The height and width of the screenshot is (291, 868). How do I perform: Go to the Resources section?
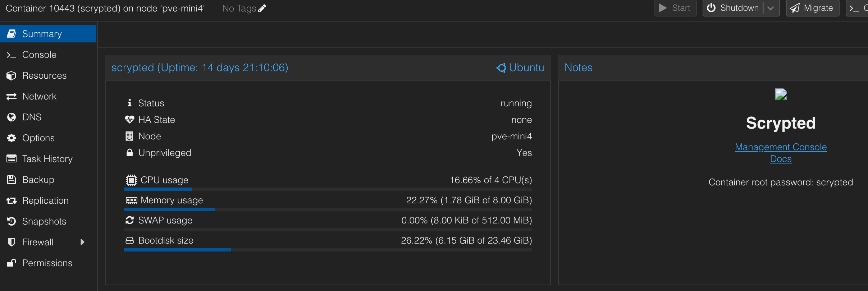click(48, 75)
